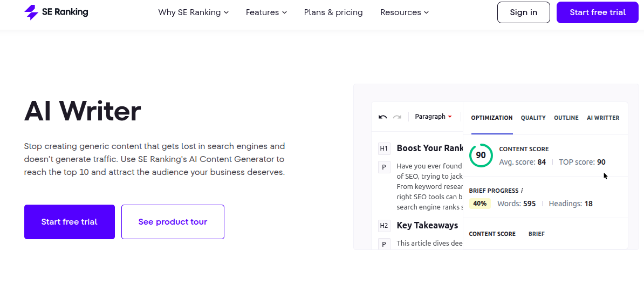Click See product tour button
The image size is (644, 284).
click(x=173, y=222)
